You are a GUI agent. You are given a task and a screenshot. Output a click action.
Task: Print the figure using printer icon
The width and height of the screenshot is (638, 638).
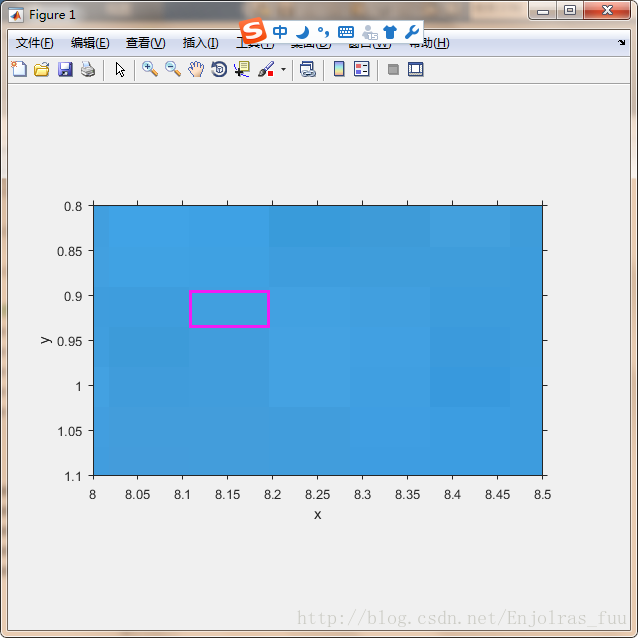point(88,69)
